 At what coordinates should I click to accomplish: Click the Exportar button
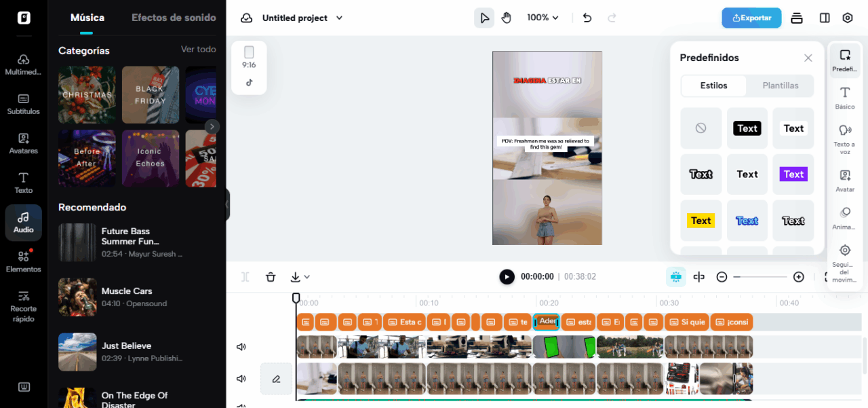click(751, 18)
